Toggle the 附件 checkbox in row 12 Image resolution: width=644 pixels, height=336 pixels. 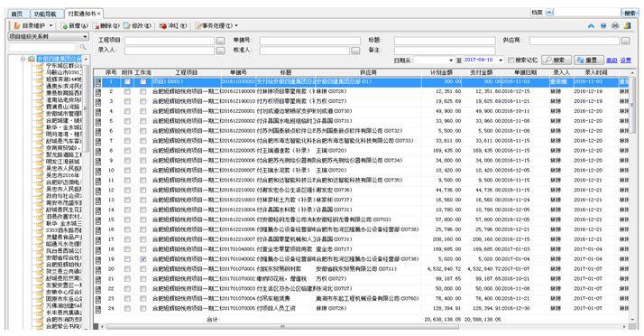click(x=127, y=191)
